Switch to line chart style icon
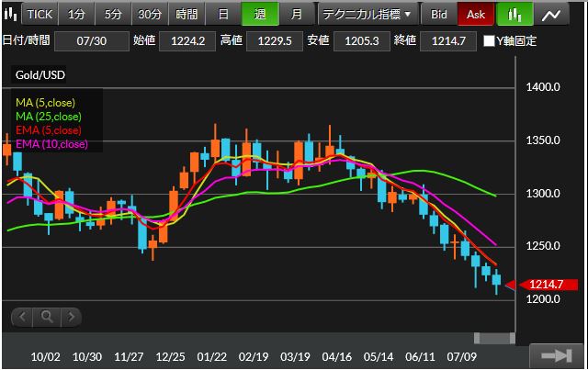Image resolution: width=588 pixels, height=370 pixels. coord(551,15)
